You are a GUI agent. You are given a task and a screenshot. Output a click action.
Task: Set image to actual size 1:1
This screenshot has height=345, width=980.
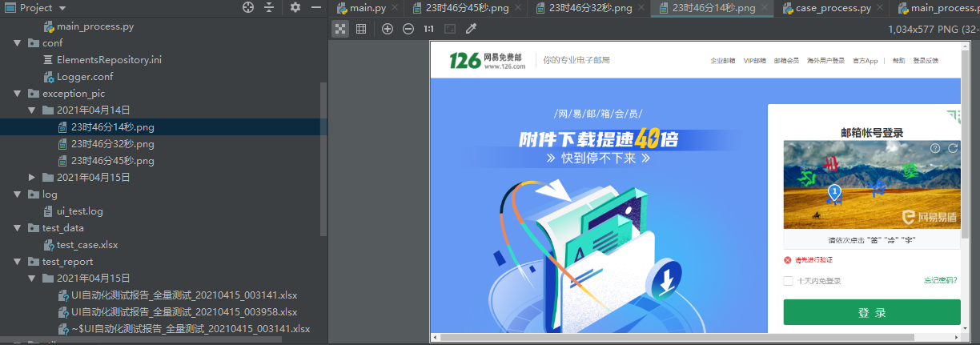point(429,29)
